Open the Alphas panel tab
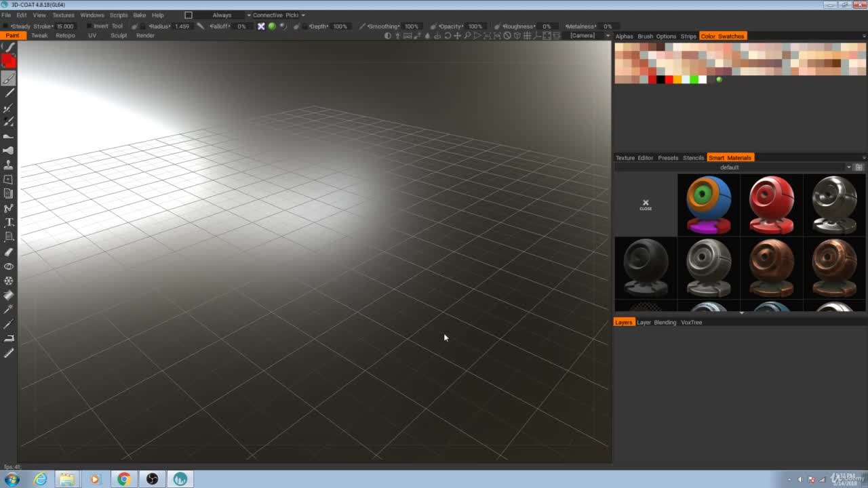The width and height of the screenshot is (868, 488). (624, 37)
